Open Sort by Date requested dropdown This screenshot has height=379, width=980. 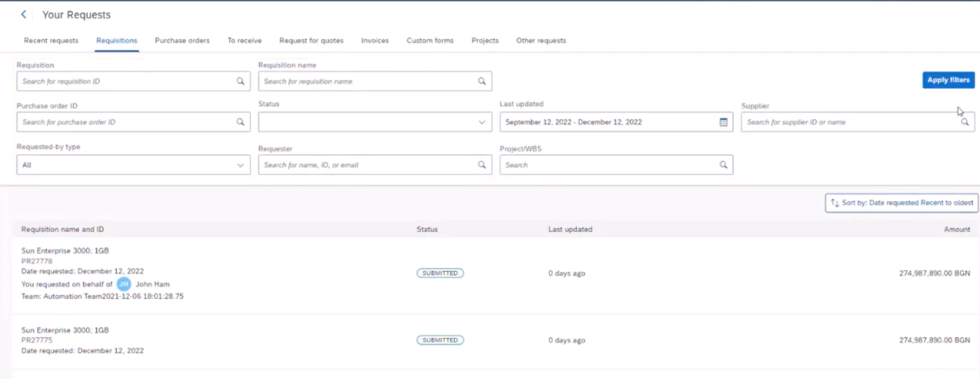point(900,203)
